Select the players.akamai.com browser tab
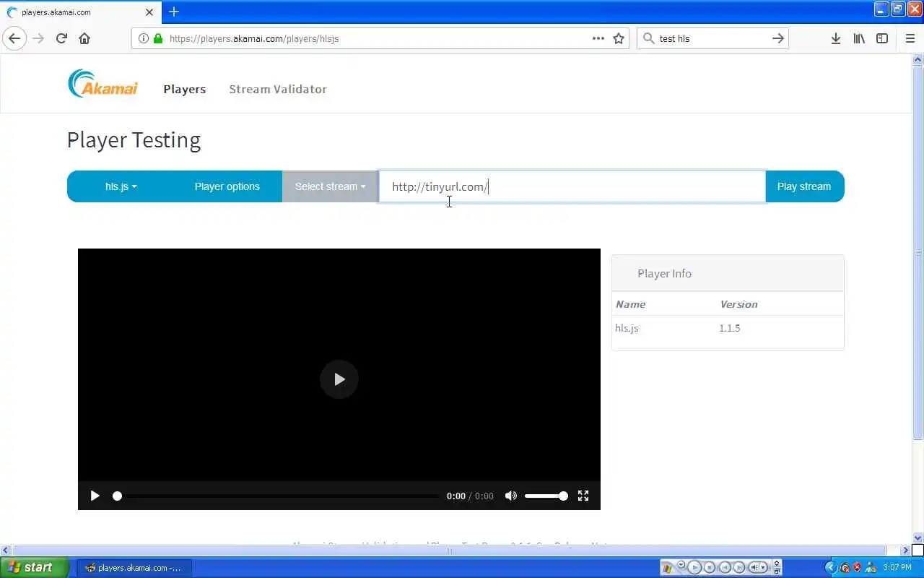 [x=79, y=12]
